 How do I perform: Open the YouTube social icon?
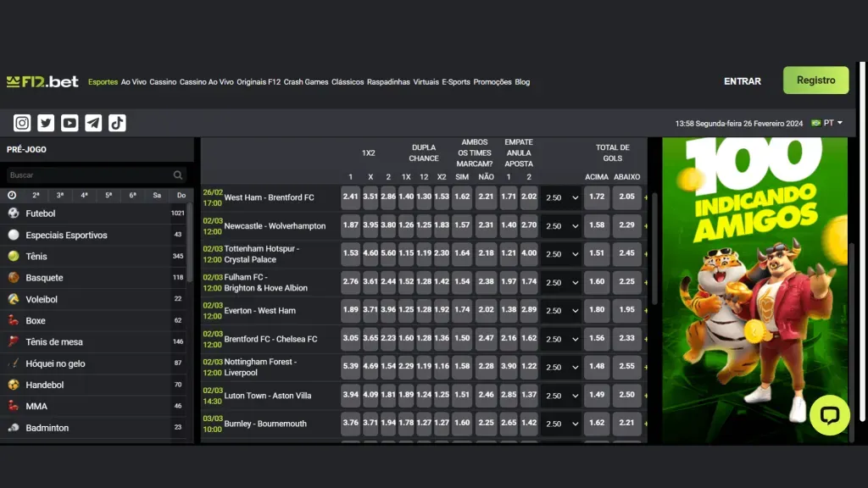point(70,123)
